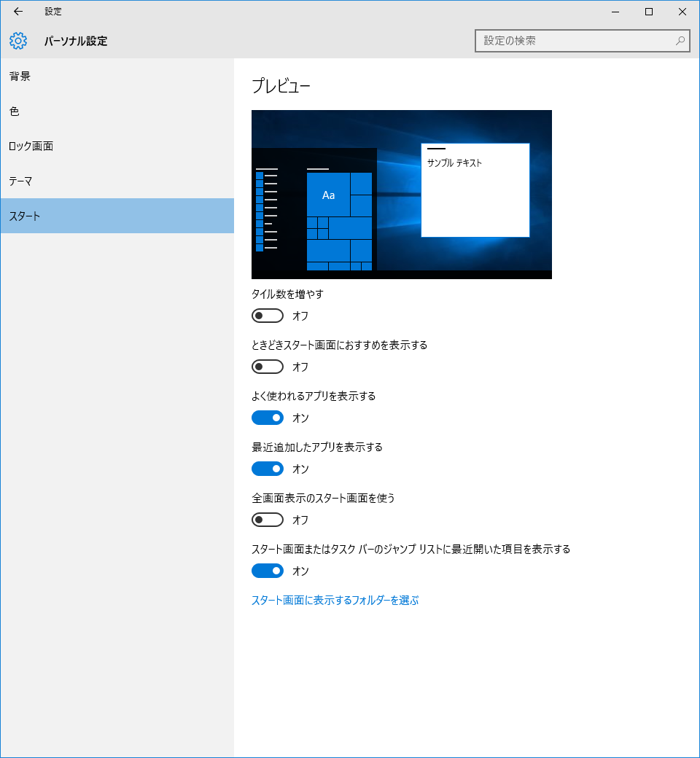This screenshot has width=700, height=758.
Task: Minimize the settings window
Action: 615,12
